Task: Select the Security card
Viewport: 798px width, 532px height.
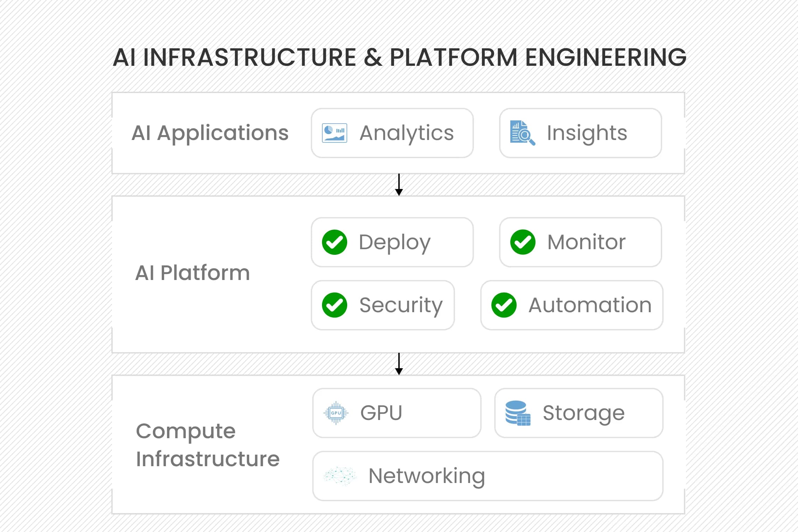Action: [383, 305]
